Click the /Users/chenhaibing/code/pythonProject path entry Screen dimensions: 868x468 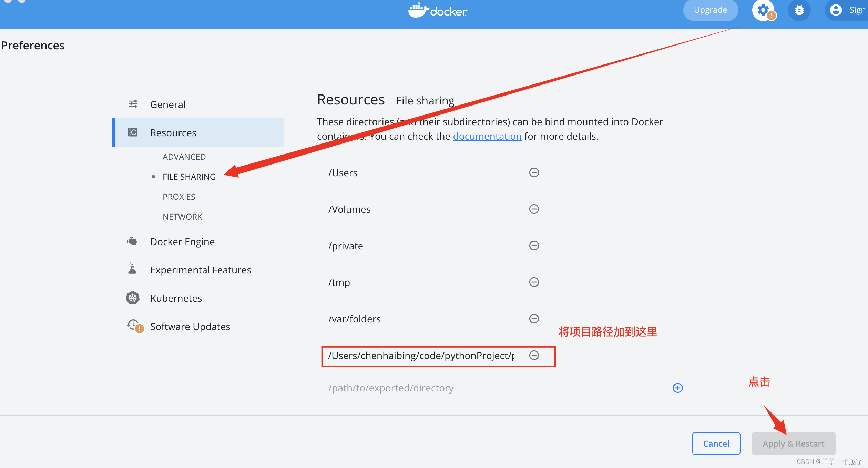tap(421, 356)
